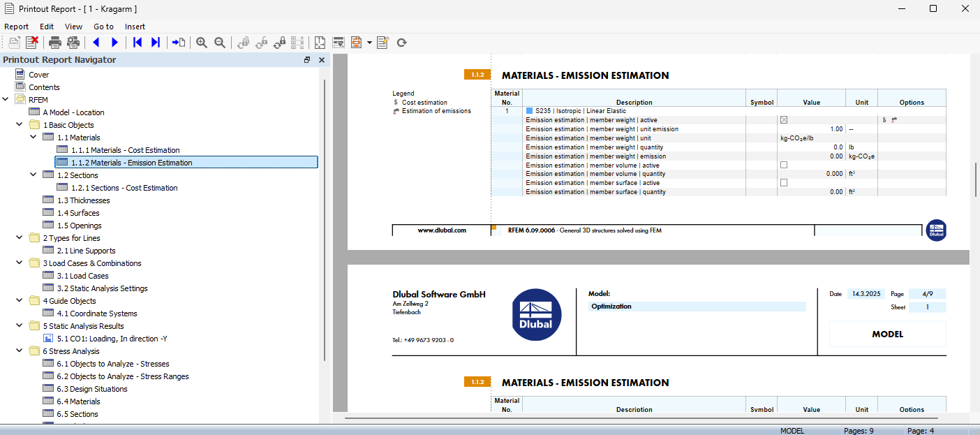Open the Printer settings icon
This screenshot has width=980, height=435.
coord(73,43)
